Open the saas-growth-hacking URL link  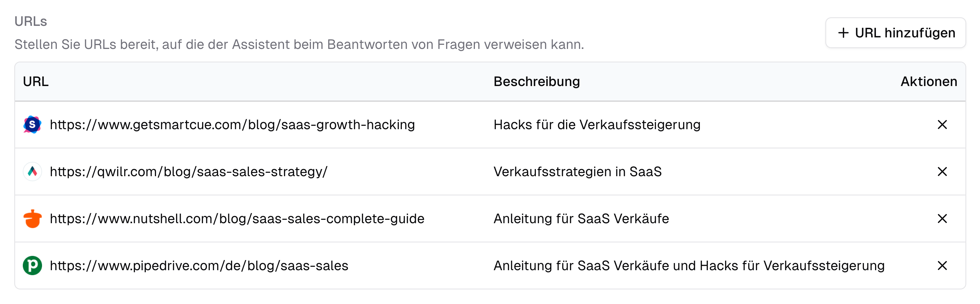pyautogui.click(x=233, y=124)
